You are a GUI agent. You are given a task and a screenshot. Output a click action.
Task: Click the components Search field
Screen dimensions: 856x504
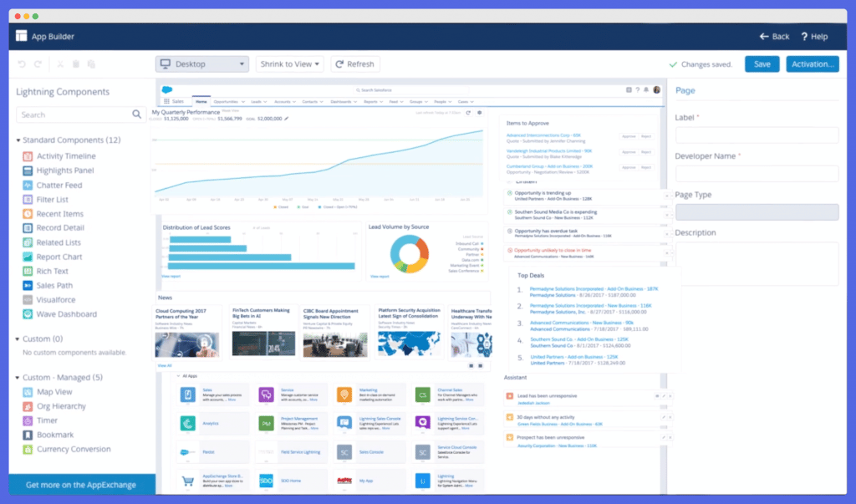point(81,115)
